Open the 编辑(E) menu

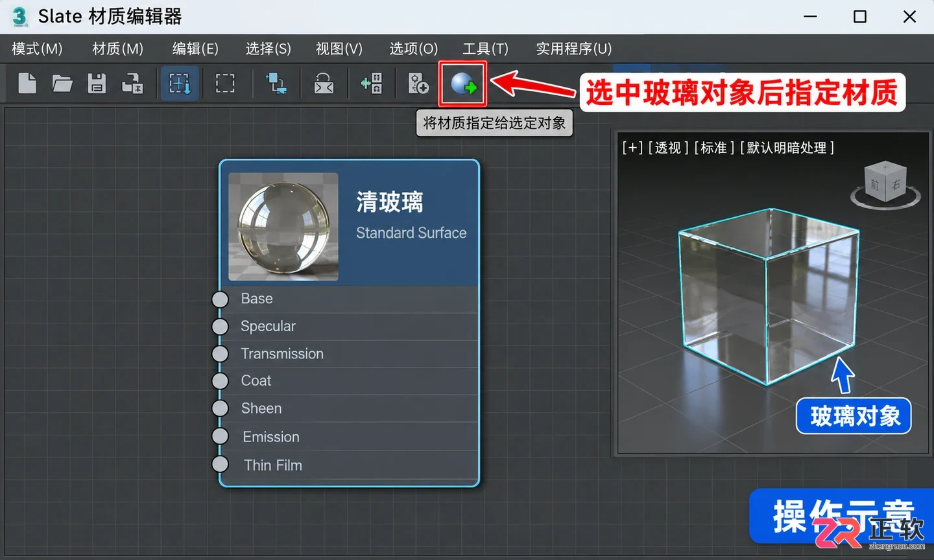(195, 49)
